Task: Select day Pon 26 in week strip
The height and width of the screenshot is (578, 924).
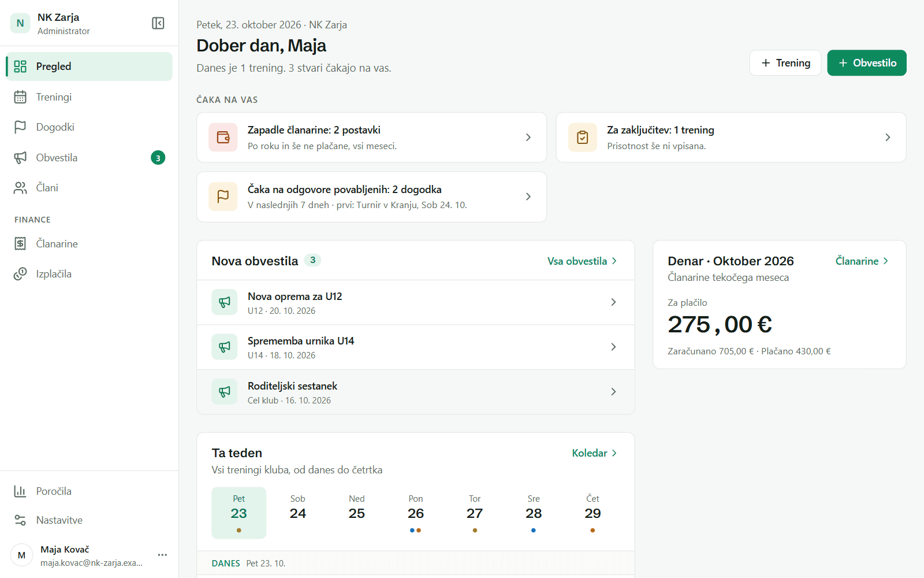Action: point(416,513)
